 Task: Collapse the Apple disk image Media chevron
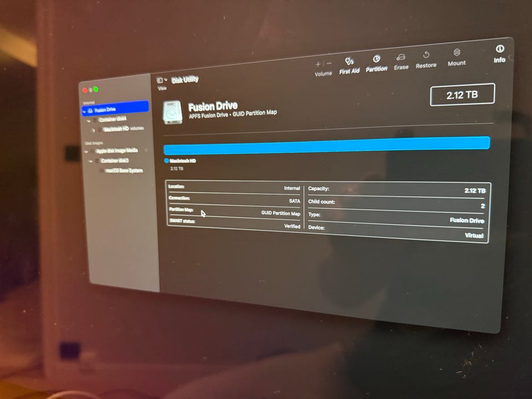click(x=86, y=152)
